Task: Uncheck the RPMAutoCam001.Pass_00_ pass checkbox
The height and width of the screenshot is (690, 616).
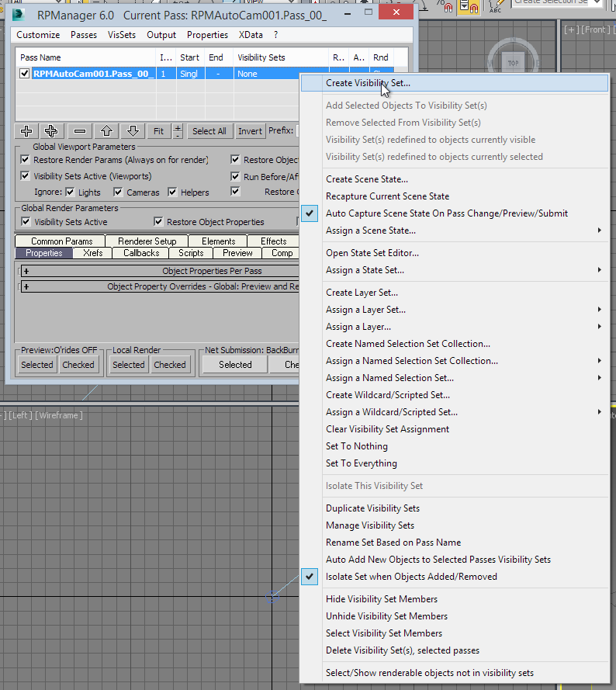Action: pos(25,74)
